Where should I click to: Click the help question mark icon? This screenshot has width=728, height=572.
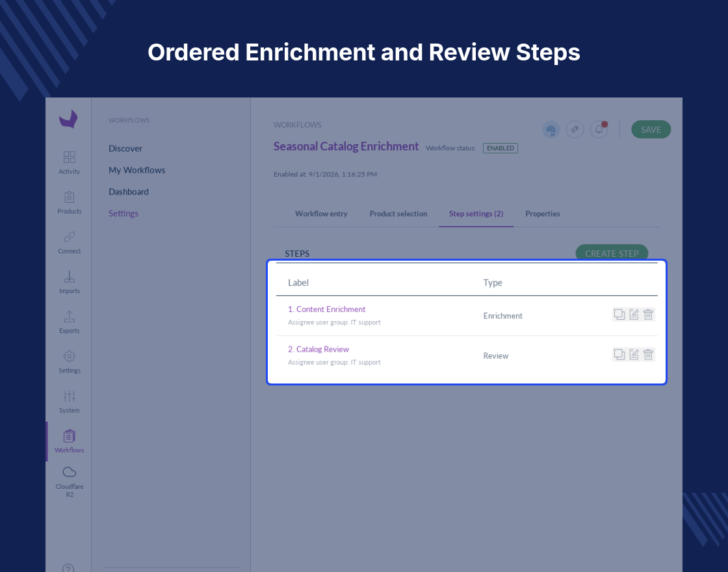point(68,568)
